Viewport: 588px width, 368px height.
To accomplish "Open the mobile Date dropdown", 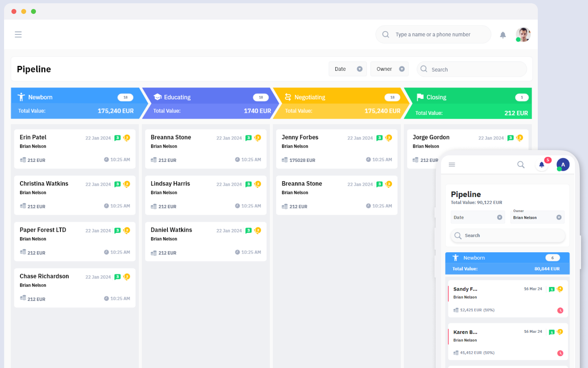I will coord(478,218).
